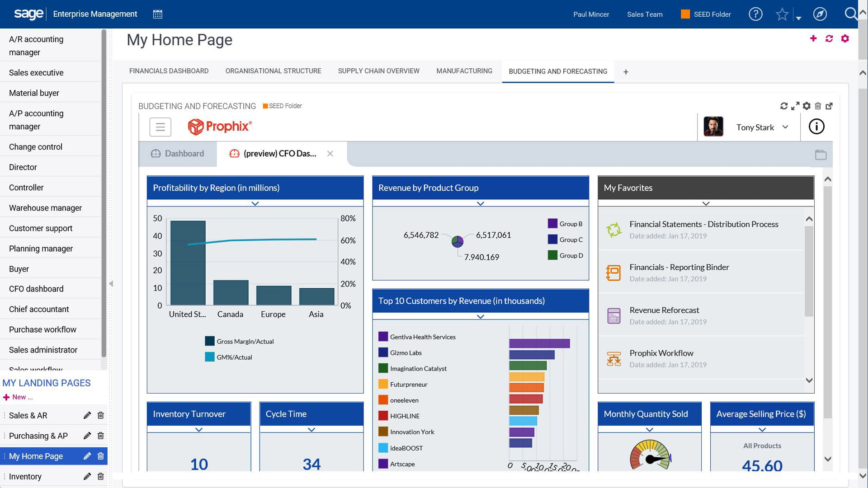
Task: Open Revenue Reforecast favorite
Action: [x=701, y=315]
